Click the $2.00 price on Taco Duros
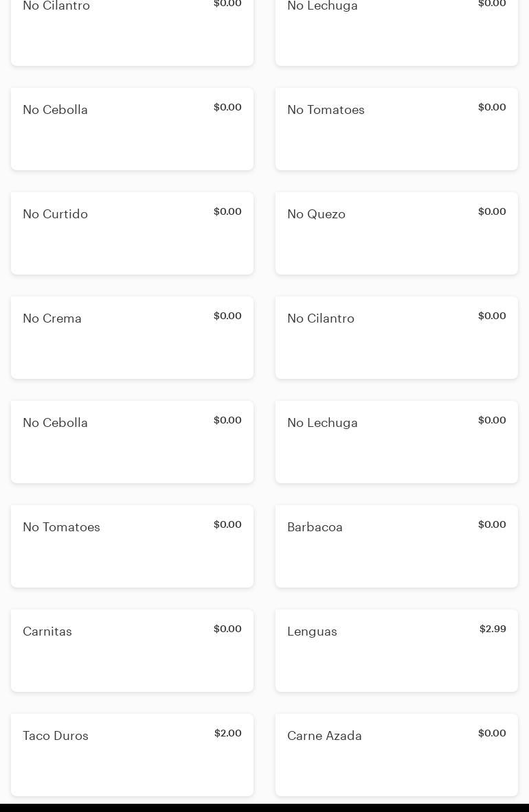The width and height of the screenshot is (529, 812). (227, 733)
